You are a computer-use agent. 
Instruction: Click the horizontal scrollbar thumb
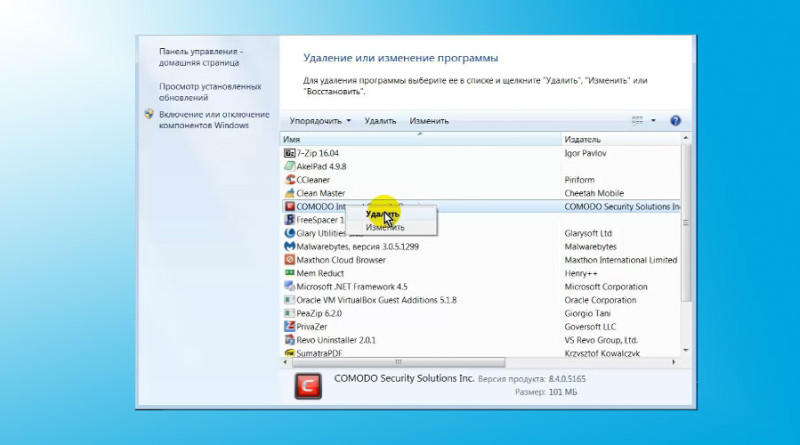(398, 362)
